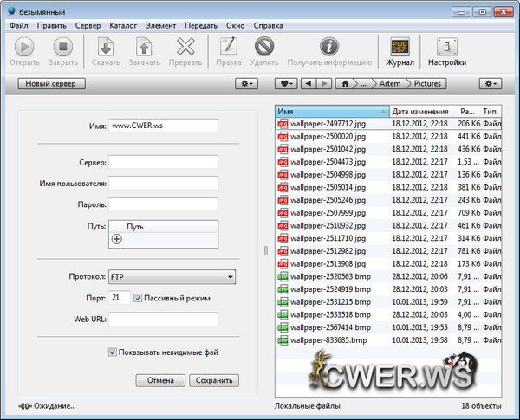The height and width of the screenshot is (420, 520).
Task: Click the status bar activity icon near Ожидание
Action: click(x=25, y=406)
